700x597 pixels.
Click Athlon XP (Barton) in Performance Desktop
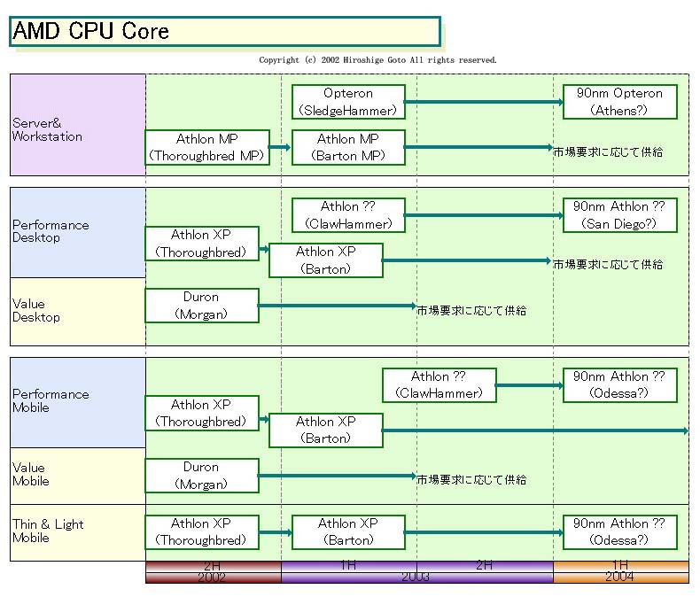click(326, 260)
